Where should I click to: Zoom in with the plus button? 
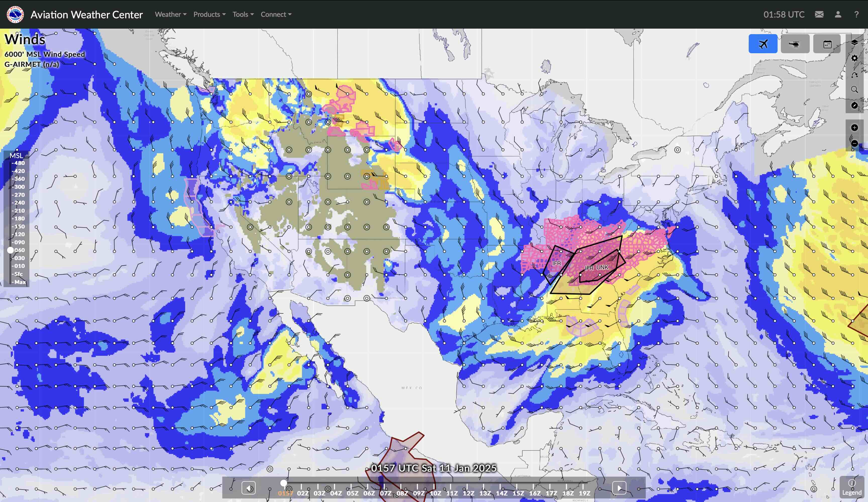[x=854, y=128]
